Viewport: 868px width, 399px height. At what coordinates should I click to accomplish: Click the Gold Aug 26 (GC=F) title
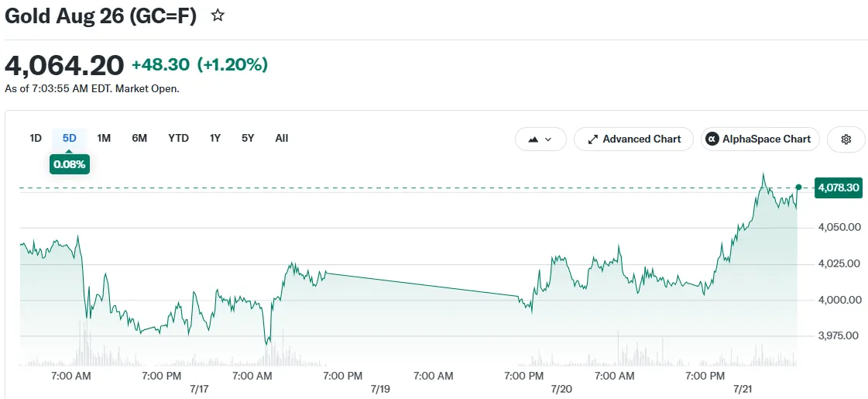click(x=101, y=16)
